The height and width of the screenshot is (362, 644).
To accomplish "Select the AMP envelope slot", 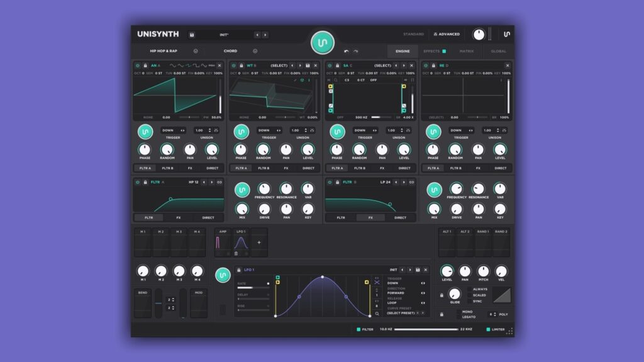I will (x=223, y=243).
